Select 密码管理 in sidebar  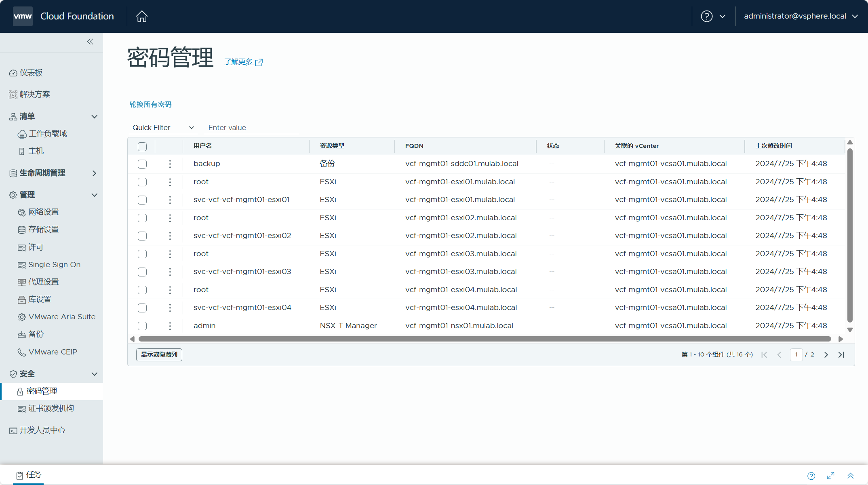pos(52,391)
